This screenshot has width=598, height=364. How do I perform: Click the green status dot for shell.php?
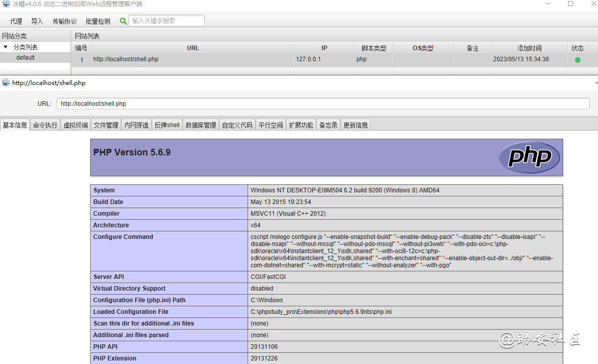(x=577, y=60)
